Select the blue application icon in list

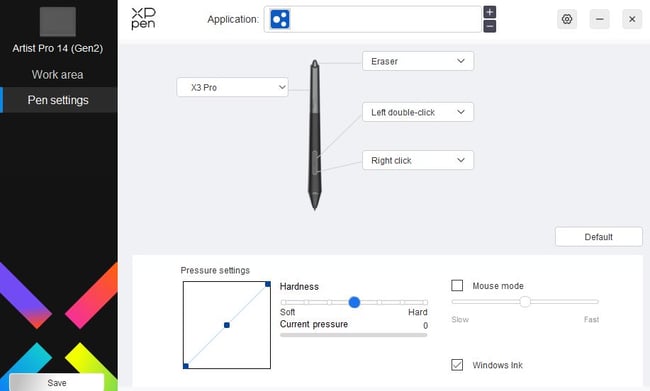pos(280,19)
